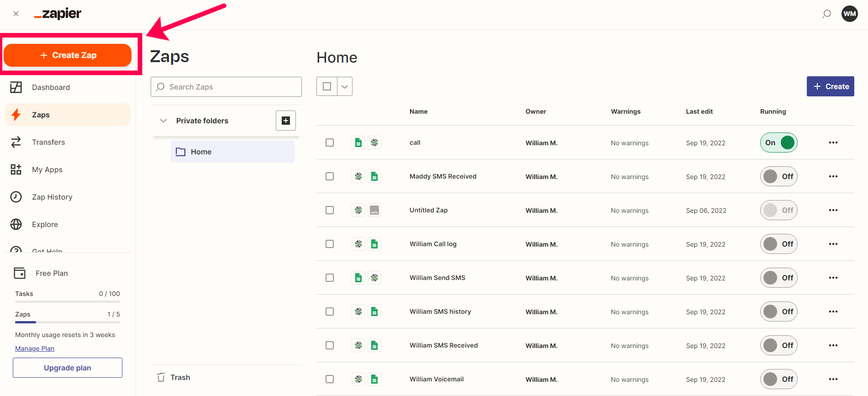This screenshot has width=868, height=396.
Task: Turn on William Call log toggle
Action: tap(779, 244)
